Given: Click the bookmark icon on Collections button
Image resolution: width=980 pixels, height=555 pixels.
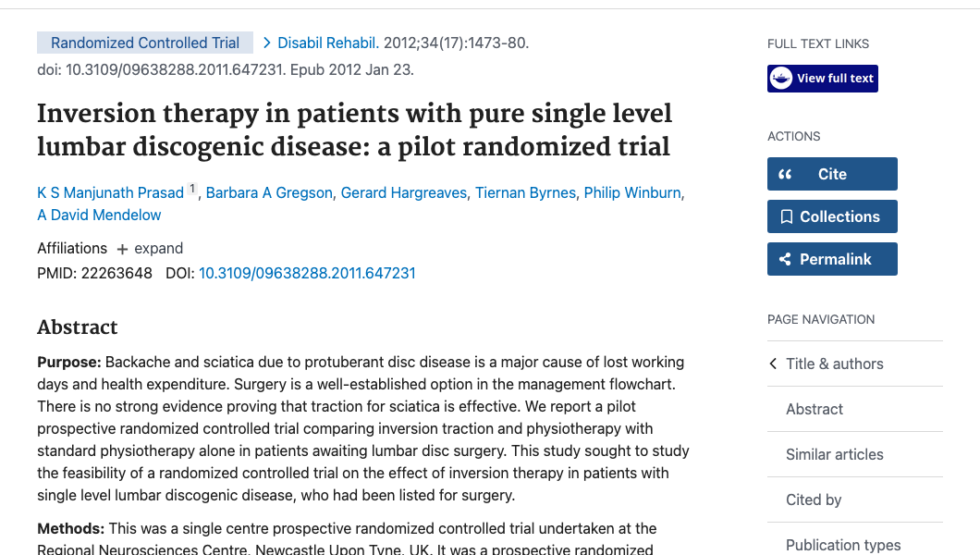Looking at the screenshot, I should tap(789, 216).
